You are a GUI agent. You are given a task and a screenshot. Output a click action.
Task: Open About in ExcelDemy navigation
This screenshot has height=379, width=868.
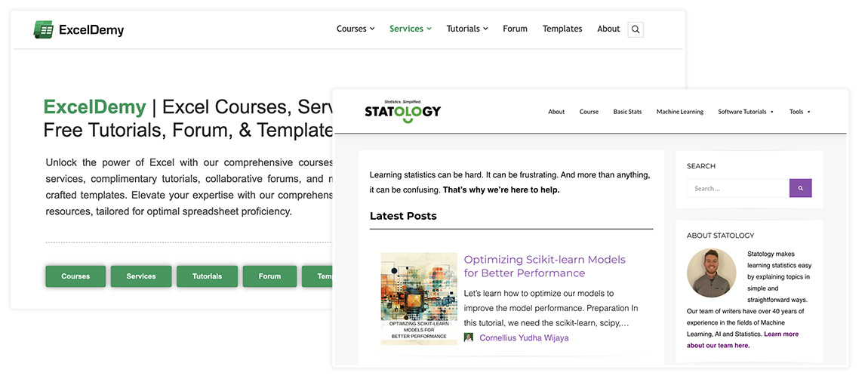pos(608,29)
